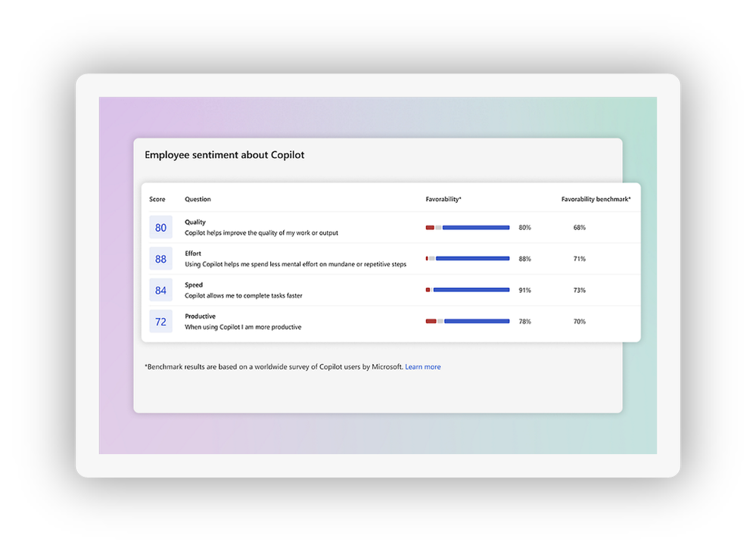Screen dimensions: 756x551
Task: Click the Score column header
Action: tap(157, 199)
